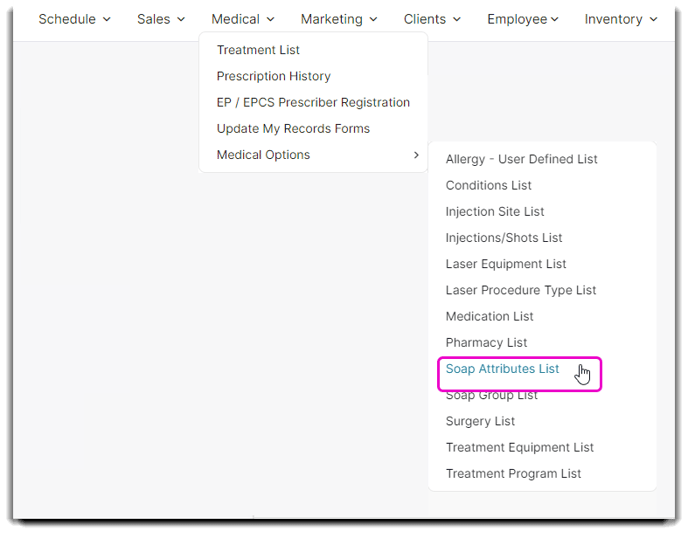Open Treatment Program List

pyautogui.click(x=513, y=473)
